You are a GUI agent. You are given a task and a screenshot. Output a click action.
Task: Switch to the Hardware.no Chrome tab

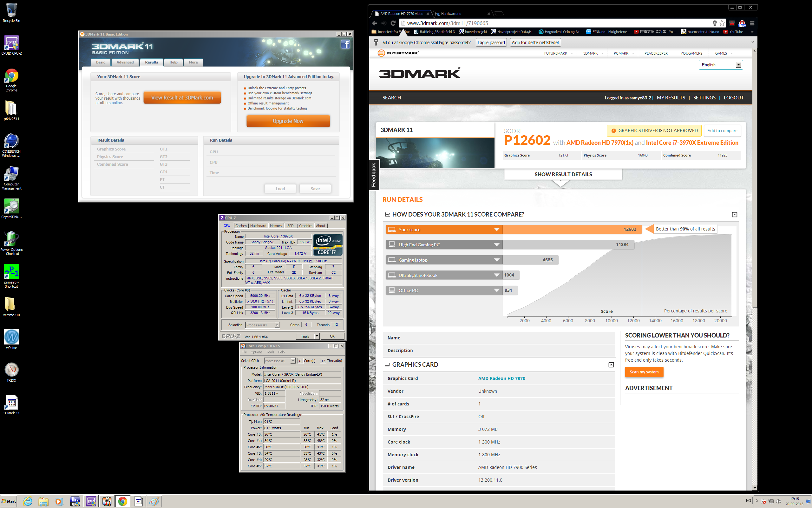pyautogui.click(x=462, y=14)
